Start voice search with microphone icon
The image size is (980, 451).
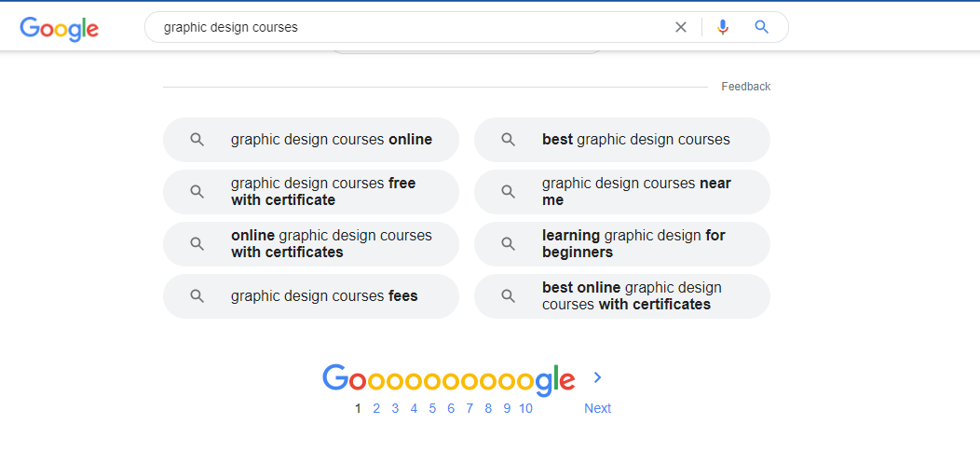point(723,27)
